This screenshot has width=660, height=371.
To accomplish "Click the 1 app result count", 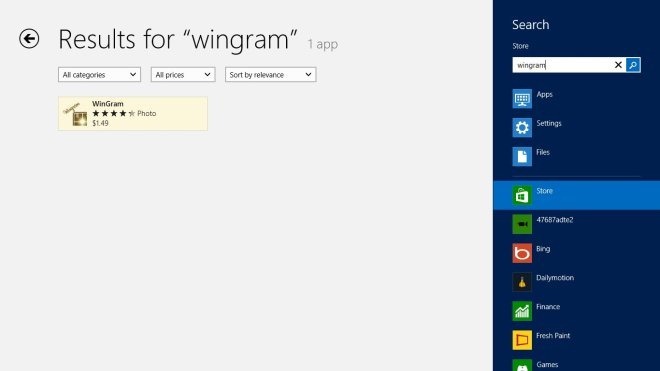I will click(322, 44).
